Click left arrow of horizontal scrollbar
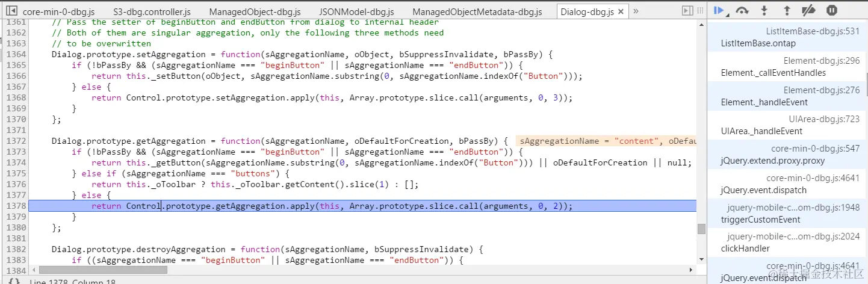This screenshot has width=868, height=284. click(x=33, y=270)
